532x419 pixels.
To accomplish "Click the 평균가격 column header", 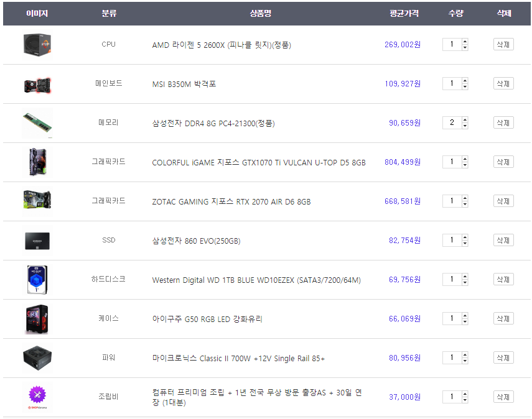I will click(x=404, y=13).
